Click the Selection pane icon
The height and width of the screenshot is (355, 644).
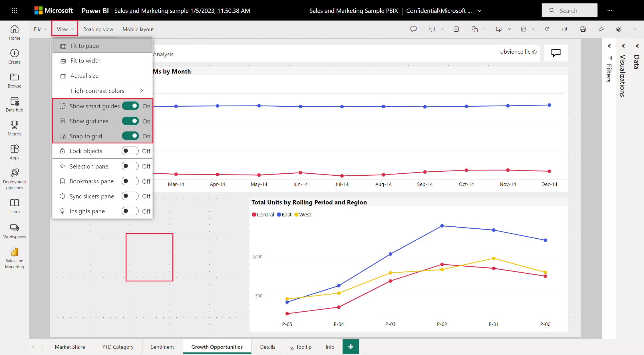pyautogui.click(x=62, y=166)
